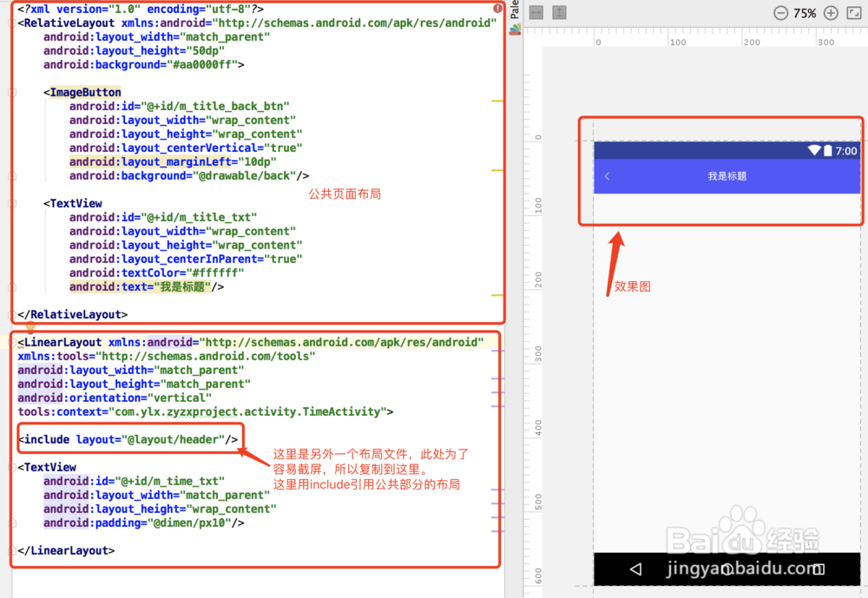Click the fold marker at the </LinearLayout> closing tag
Screen dimensions: 868x598
click(x=12, y=551)
